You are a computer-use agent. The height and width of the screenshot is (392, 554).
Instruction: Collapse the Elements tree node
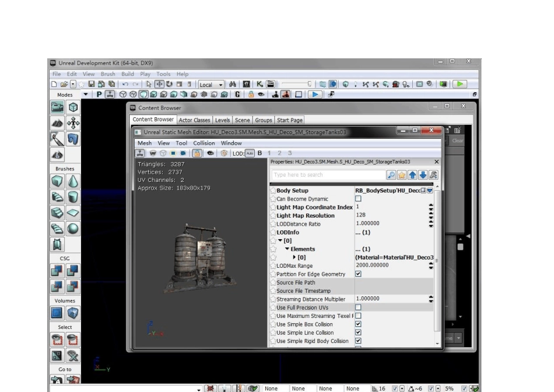(287, 249)
